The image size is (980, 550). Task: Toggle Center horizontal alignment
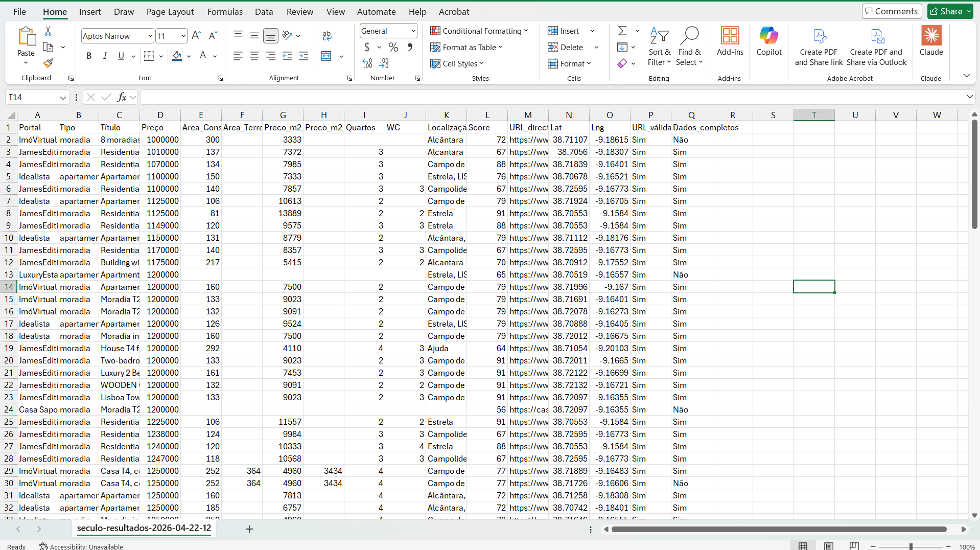pos(254,56)
